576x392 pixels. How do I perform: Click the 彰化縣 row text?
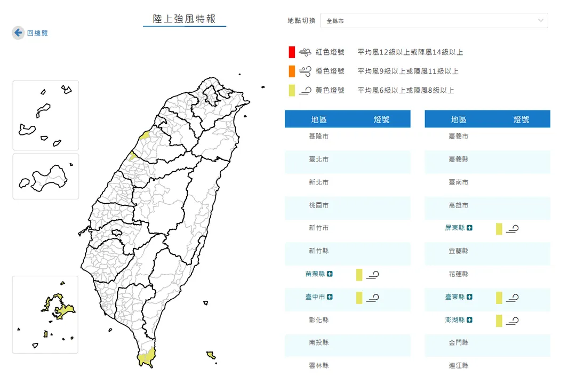point(319,319)
